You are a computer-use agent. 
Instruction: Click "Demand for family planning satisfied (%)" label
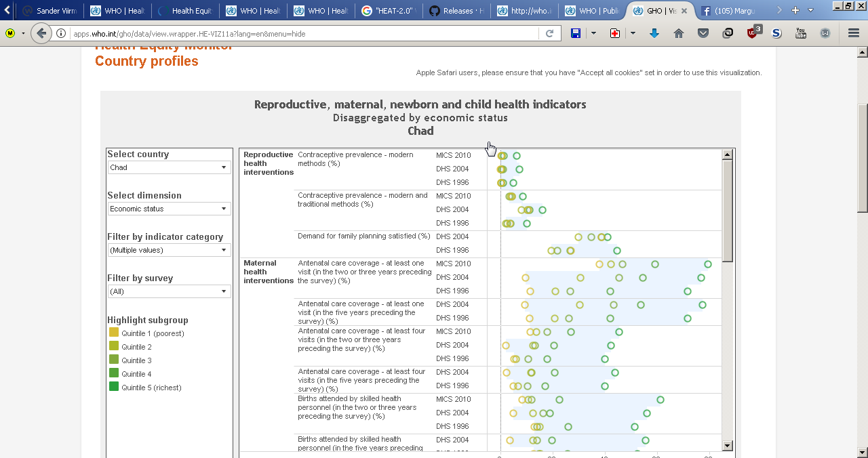click(364, 236)
